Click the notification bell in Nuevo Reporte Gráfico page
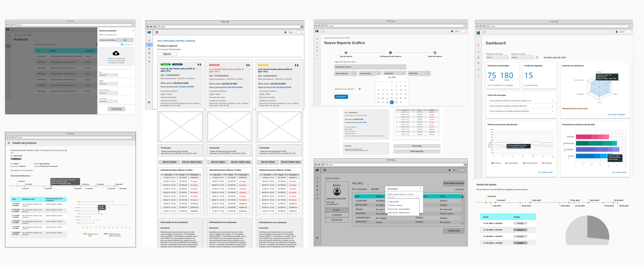Viewport: 644px width, 265px height. 452,31
